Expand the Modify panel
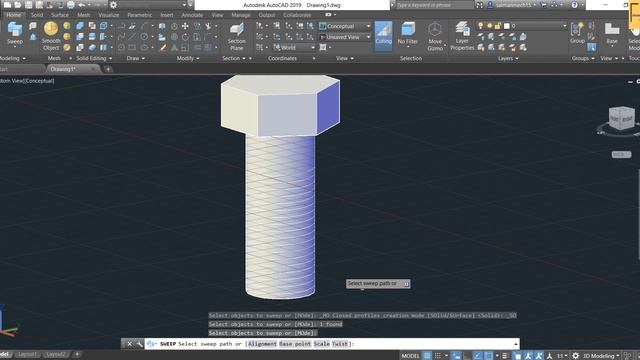This screenshot has height=360, width=640. (x=188, y=58)
